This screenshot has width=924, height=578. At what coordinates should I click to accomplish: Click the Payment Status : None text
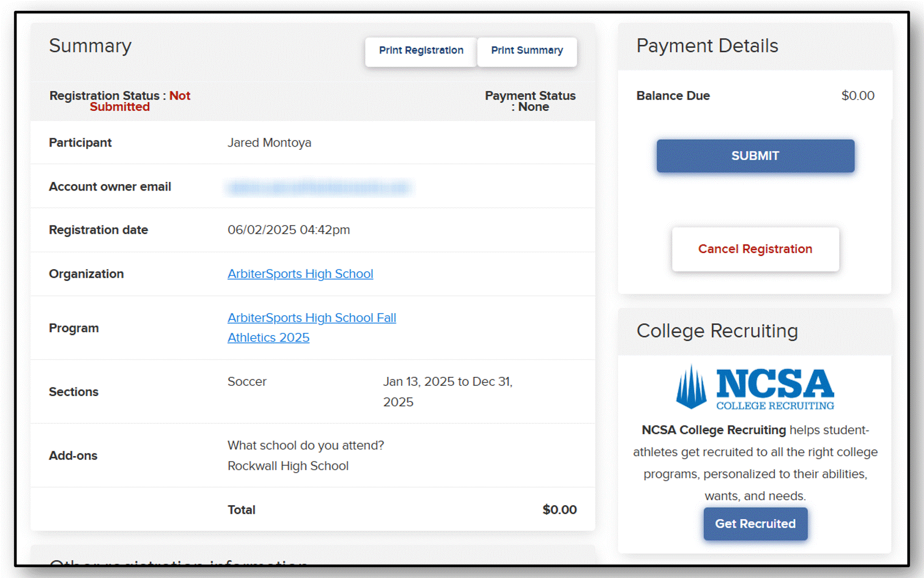530,101
